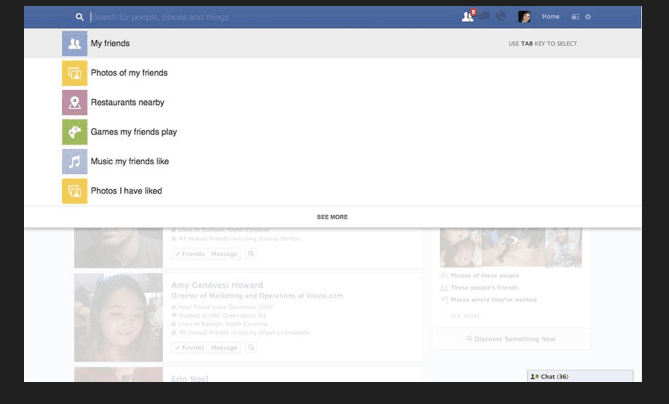This screenshot has height=404, width=669.
Task: Select Photos I have liked suggestion
Action: pyautogui.click(x=333, y=191)
